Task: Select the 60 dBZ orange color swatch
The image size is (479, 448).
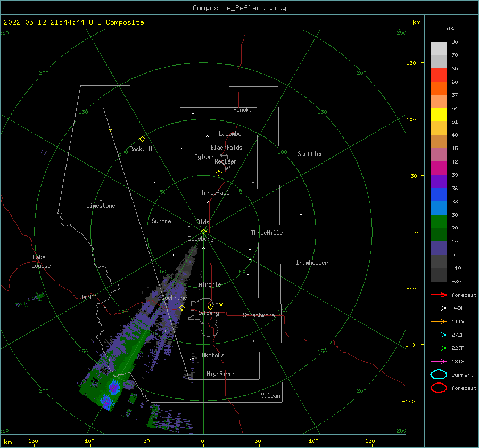Action: coord(439,88)
